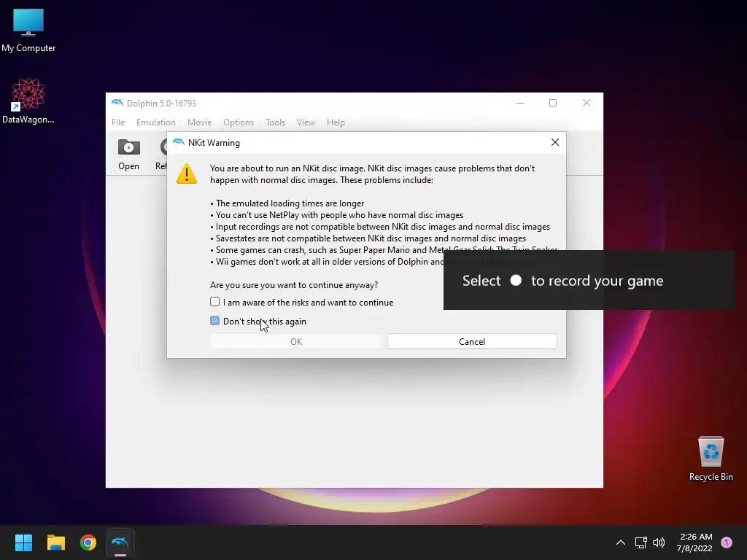Image resolution: width=747 pixels, height=560 pixels.
Task: Click the Dolphin icon in NKit Warning title
Action: pyautogui.click(x=178, y=142)
